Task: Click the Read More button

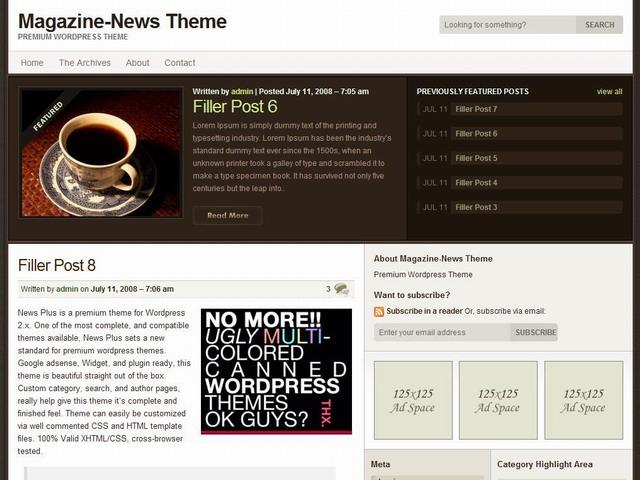Action: coord(227,216)
